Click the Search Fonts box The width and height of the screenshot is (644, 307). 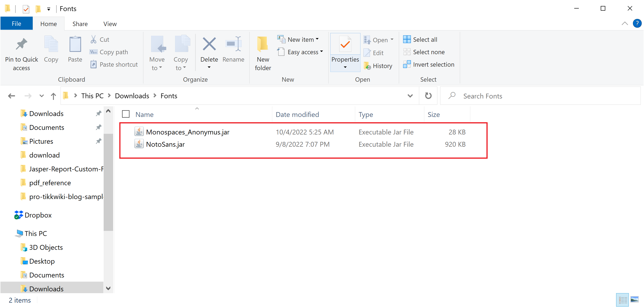tap(540, 96)
